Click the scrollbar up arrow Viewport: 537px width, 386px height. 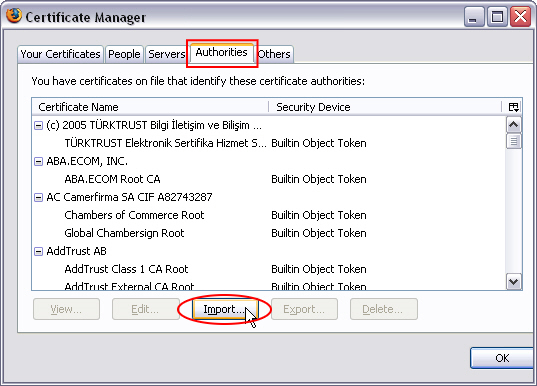pos(513,125)
